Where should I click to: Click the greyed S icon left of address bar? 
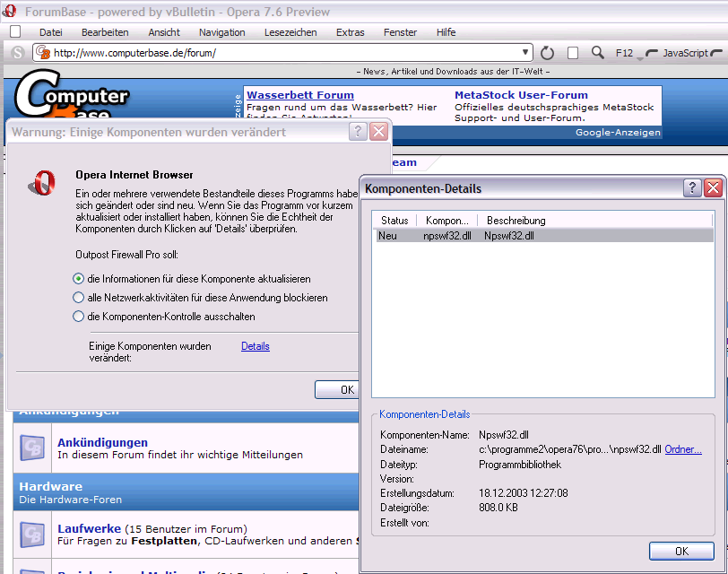coord(18,53)
